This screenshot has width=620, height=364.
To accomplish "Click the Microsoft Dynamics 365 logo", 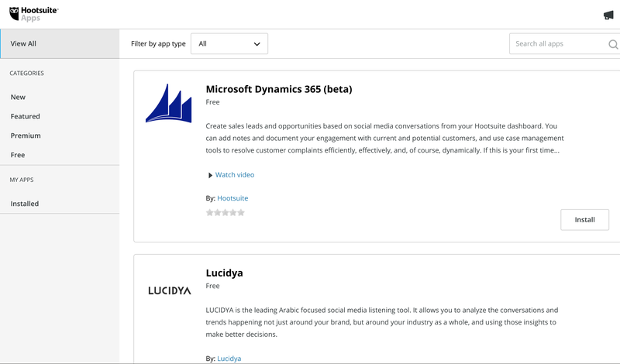I will coord(168,103).
